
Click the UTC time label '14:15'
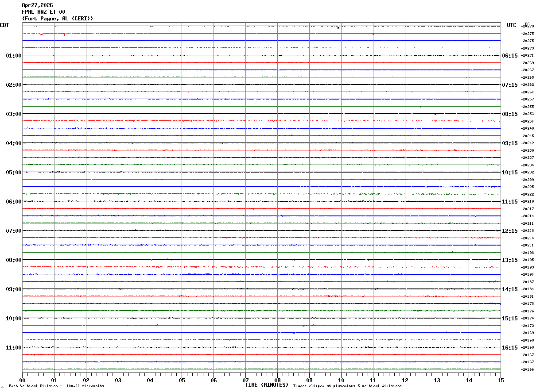click(x=510, y=289)
